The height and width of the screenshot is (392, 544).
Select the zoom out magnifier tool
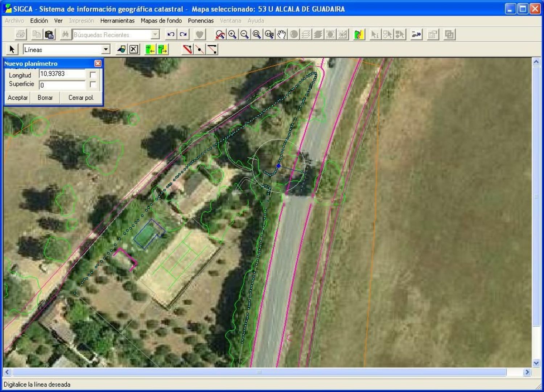[245, 35]
